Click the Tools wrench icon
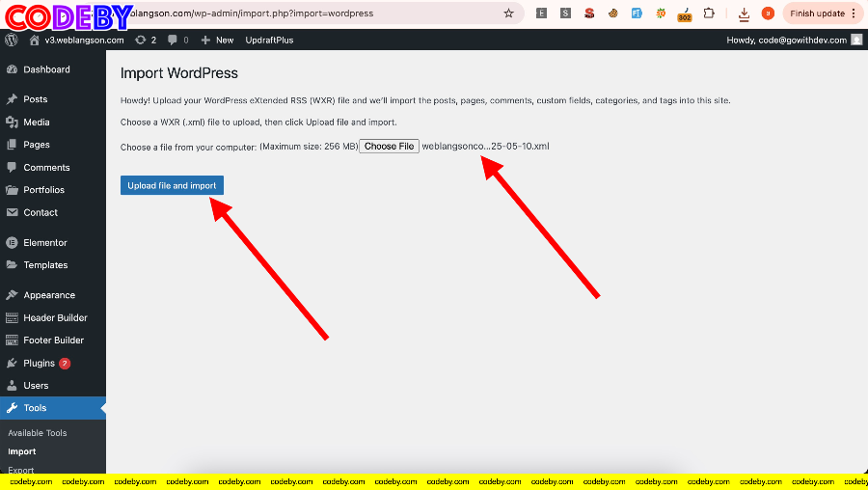 12,408
